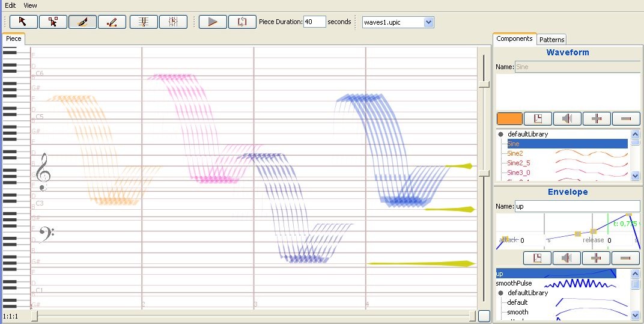Add a new waveform with plus button
This screenshot has width=644, height=324.
click(597, 118)
